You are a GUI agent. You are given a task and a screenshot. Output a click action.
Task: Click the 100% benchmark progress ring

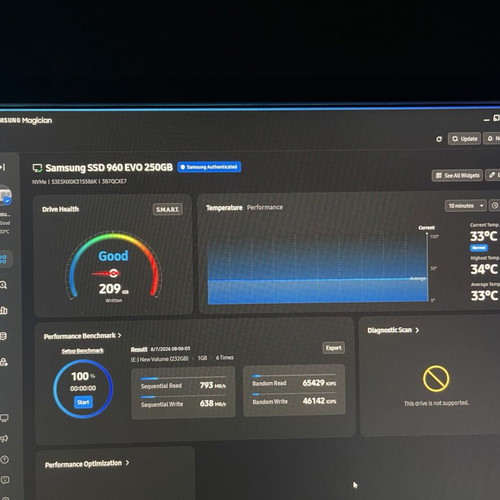(x=83, y=389)
